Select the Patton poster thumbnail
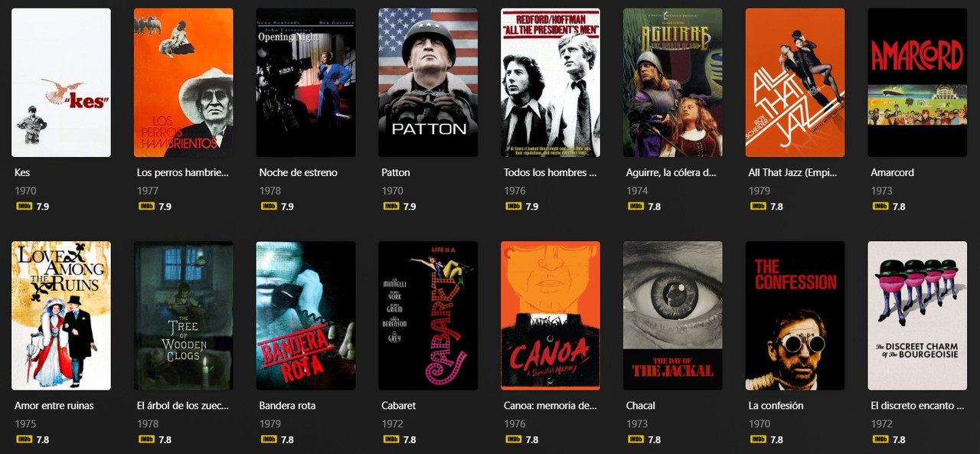980x454 pixels. [x=428, y=83]
